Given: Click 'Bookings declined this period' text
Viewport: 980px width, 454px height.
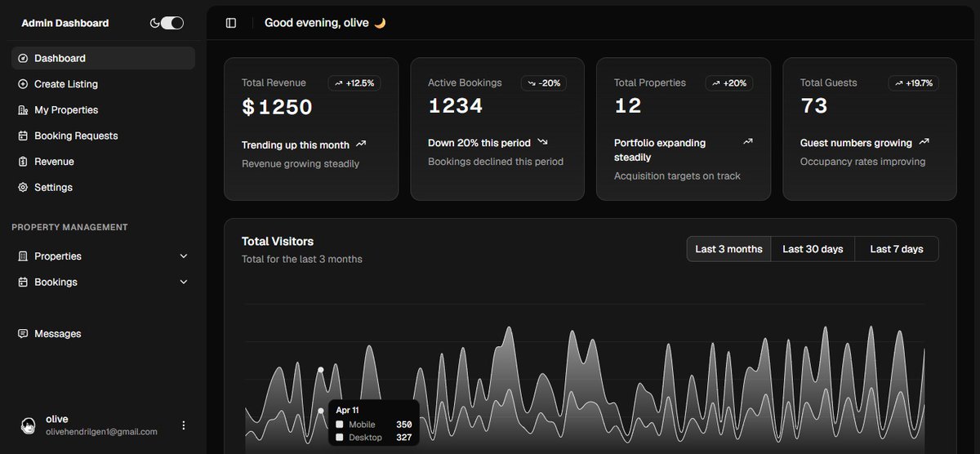Looking at the screenshot, I should 496,162.
